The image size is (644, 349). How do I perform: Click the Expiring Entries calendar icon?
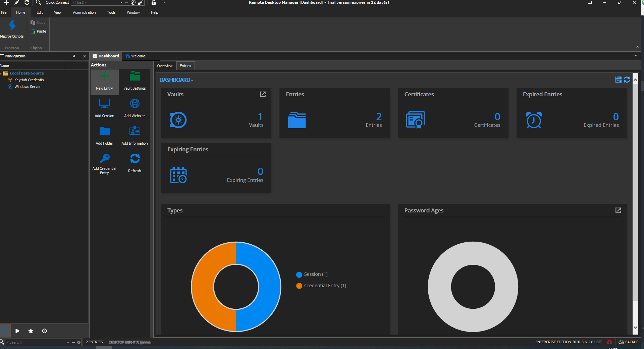(x=178, y=175)
